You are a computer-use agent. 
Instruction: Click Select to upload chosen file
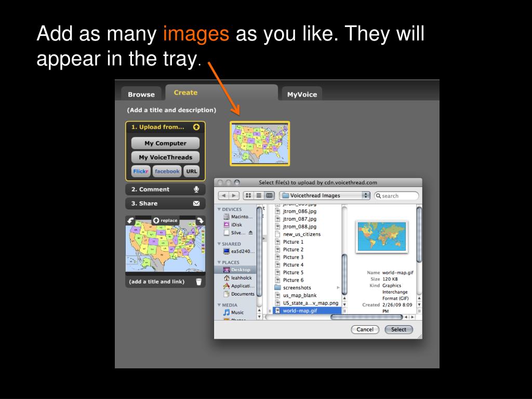pyautogui.click(x=398, y=329)
